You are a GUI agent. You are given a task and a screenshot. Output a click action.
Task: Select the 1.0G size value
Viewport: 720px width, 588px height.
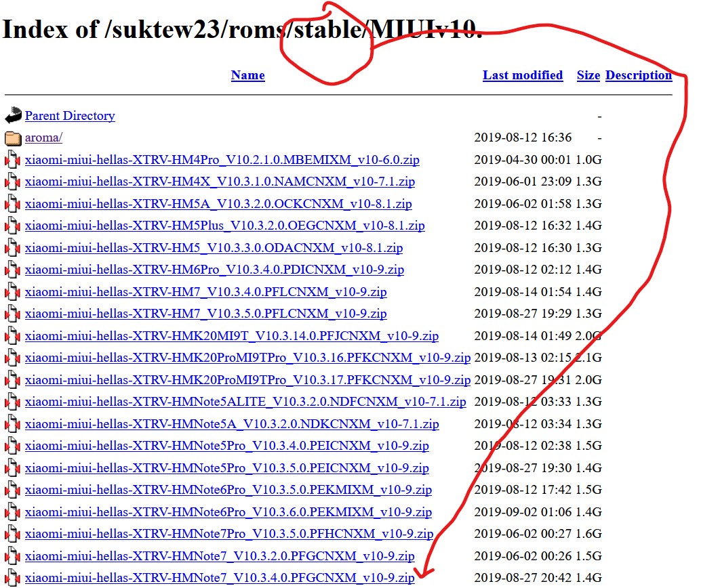point(588,160)
